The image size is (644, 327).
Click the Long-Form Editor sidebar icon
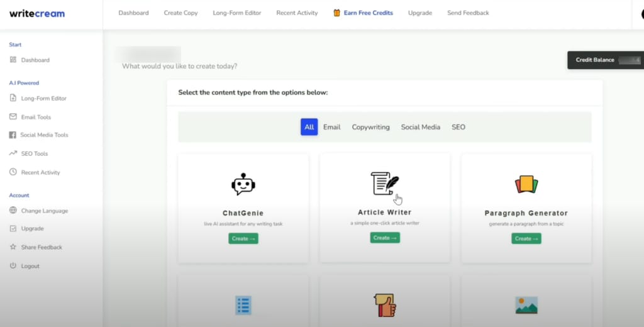pyautogui.click(x=13, y=98)
